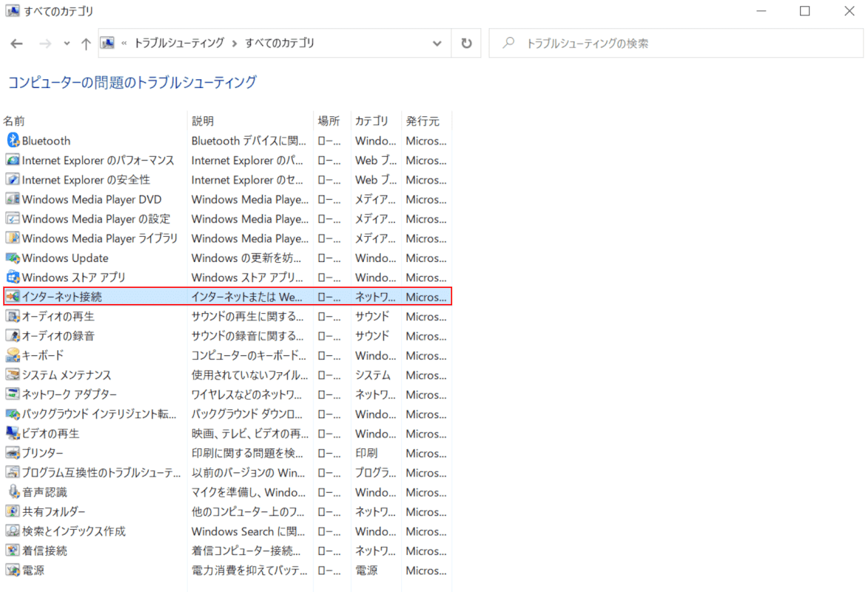Click the すべてのカテゴリ breadcrumb
Viewport: 868px width, 592px height.
point(280,43)
